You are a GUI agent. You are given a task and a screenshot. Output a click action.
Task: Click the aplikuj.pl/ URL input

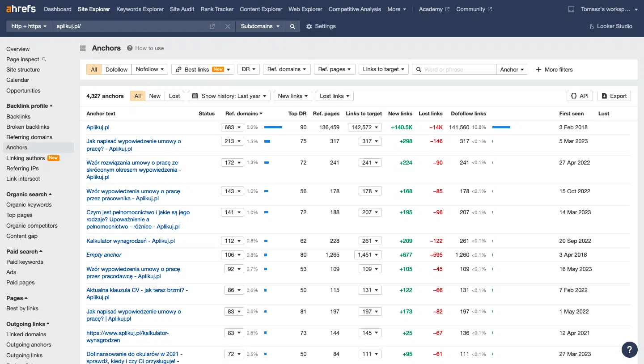130,26
